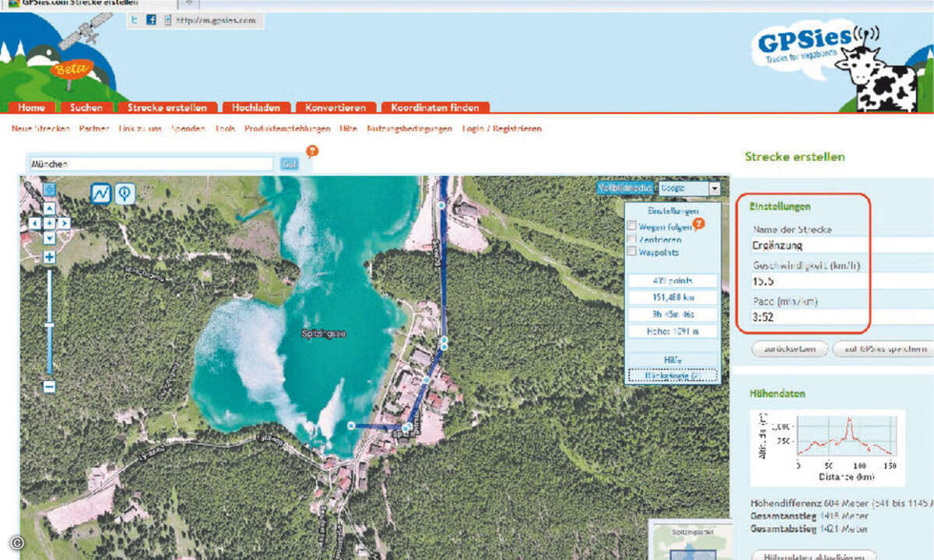
Task: Open the Tools link
Action: [225, 128]
